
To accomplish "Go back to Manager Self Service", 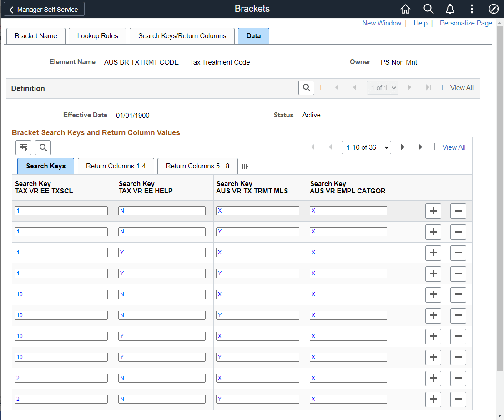I will pyautogui.click(x=44, y=9).
